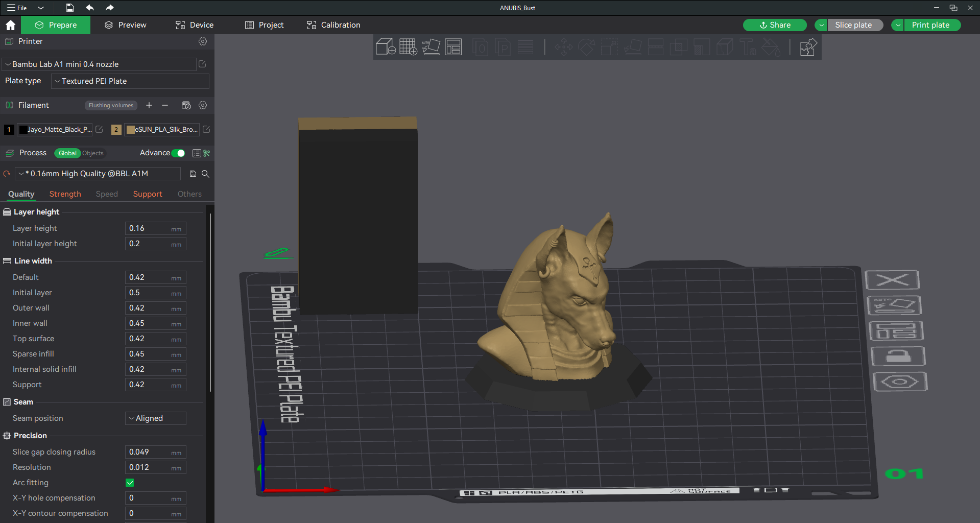This screenshot has height=523, width=980.
Task: Click the Share button
Action: click(775, 25)
